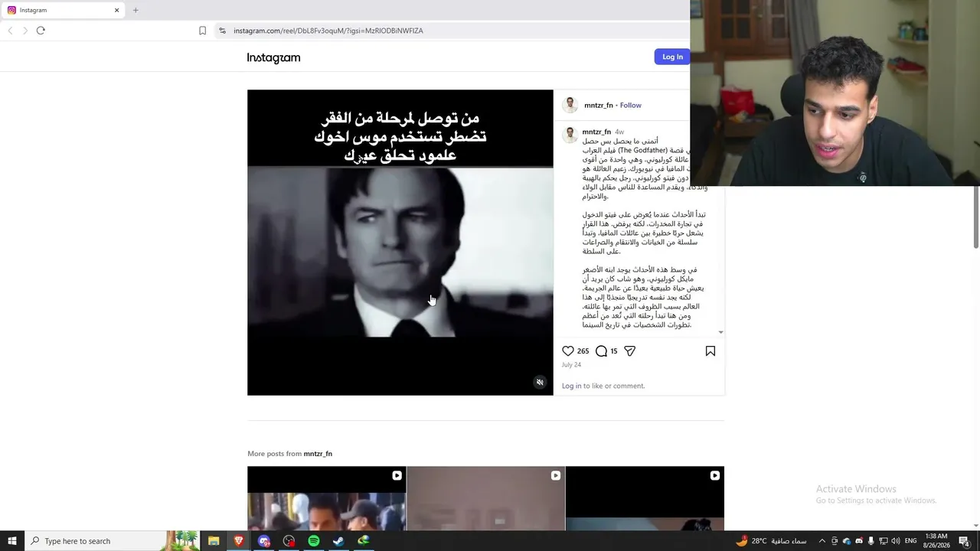Click mntzr_fn avatar beside the caption
The image size is (980, 551).
coord(570,135)
